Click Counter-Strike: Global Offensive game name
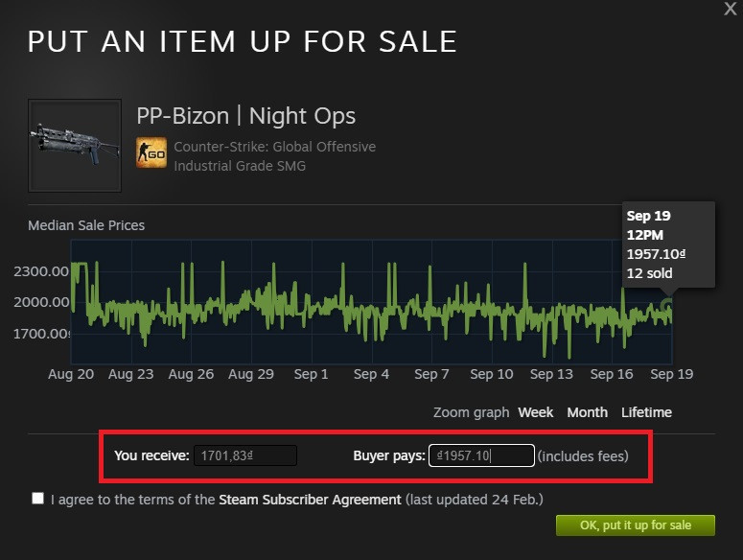The height and width of the screenshot is (560, 743). pos(274,147)
